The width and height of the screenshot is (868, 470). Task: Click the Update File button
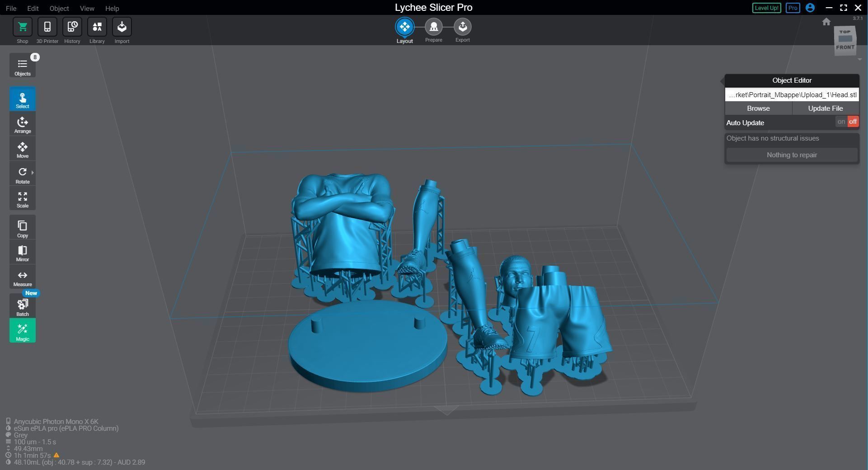[x=825, y=108]
